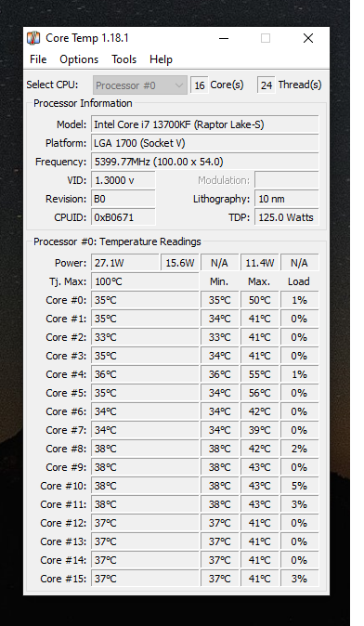
Task: Open the Help menu
Action: [161, 59]
